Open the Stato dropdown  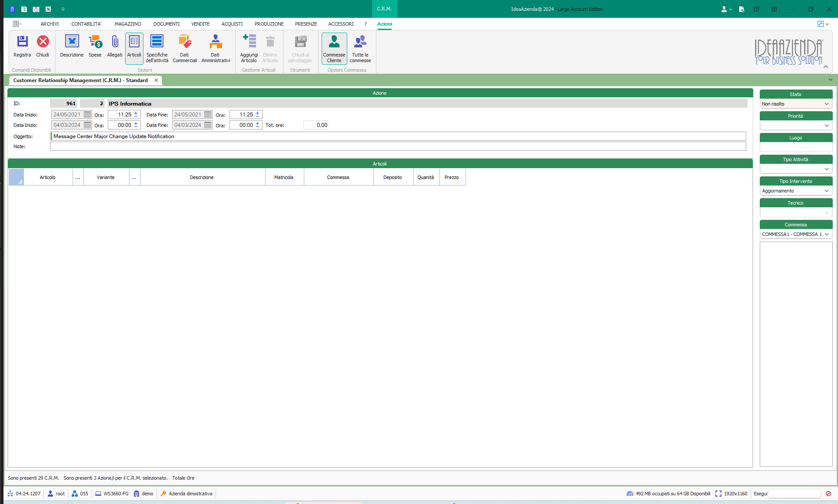coord(827,104)
